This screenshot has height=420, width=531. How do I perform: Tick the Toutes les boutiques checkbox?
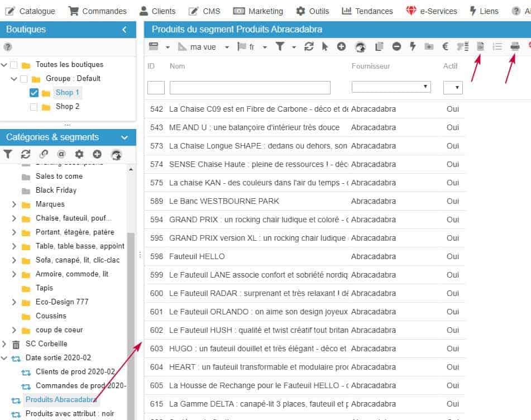[x=14, y=65]
